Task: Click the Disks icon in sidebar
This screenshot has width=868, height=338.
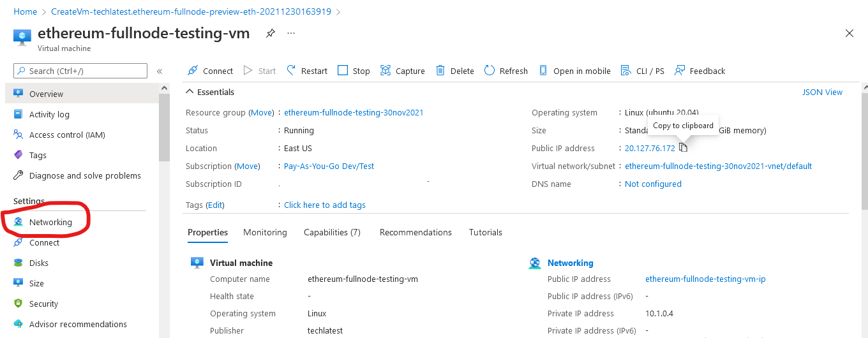Action: pos(18,263)
